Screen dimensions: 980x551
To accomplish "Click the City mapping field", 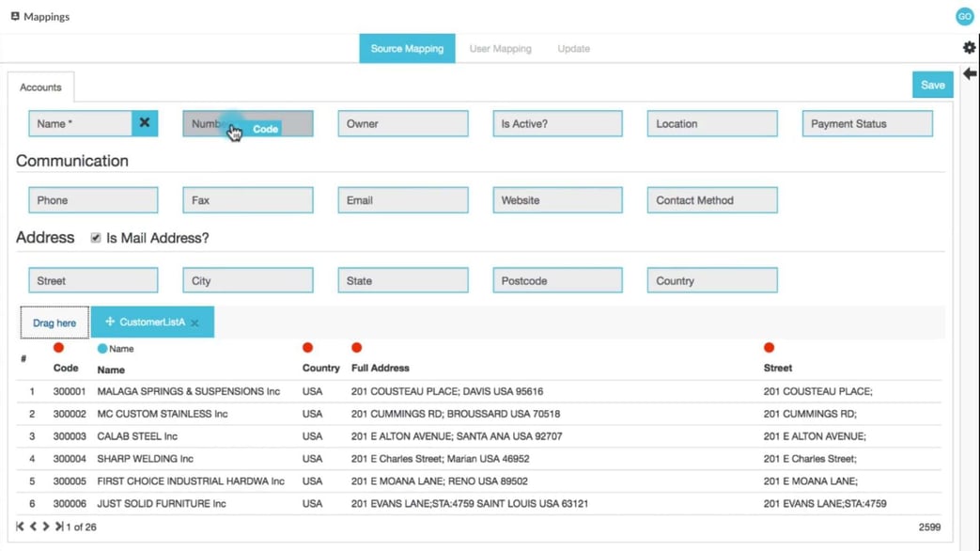I will 248,280.
